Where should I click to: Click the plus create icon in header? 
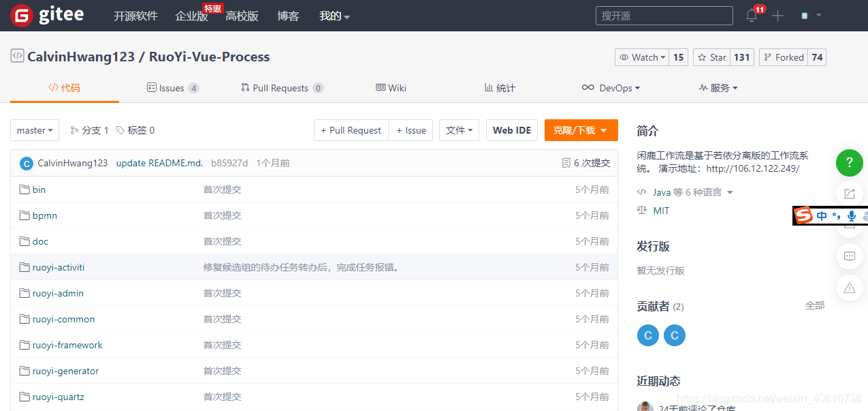point(777,16)
